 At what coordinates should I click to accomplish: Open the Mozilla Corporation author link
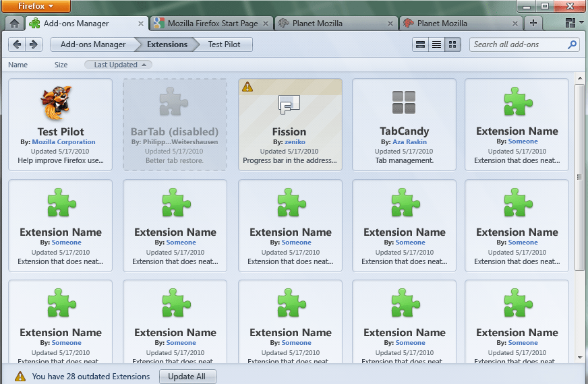click(63, 142)
